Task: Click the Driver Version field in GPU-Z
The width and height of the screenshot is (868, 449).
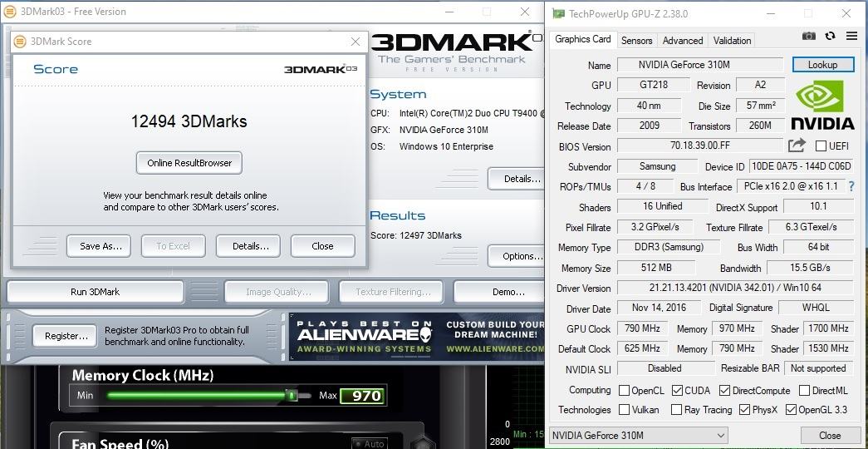Action: (x=735, y=288)
